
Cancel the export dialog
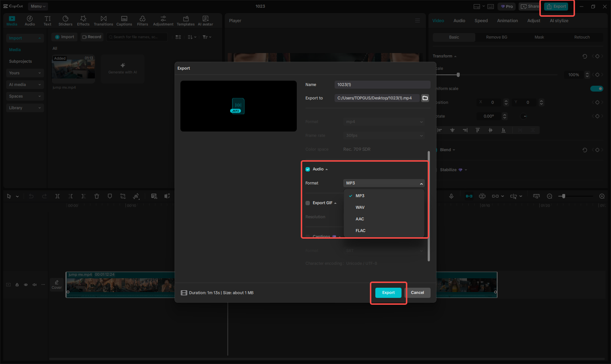[x=418, y=292]
